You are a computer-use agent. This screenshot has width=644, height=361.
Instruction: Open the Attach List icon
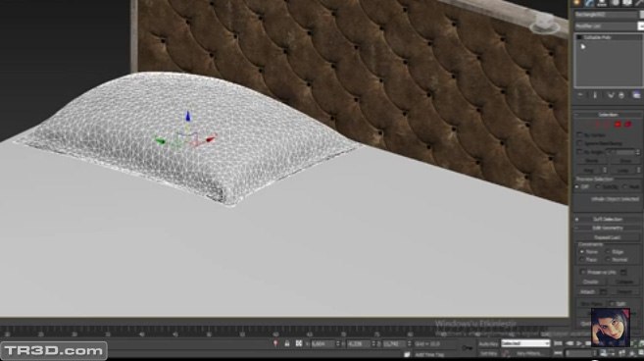603,292
